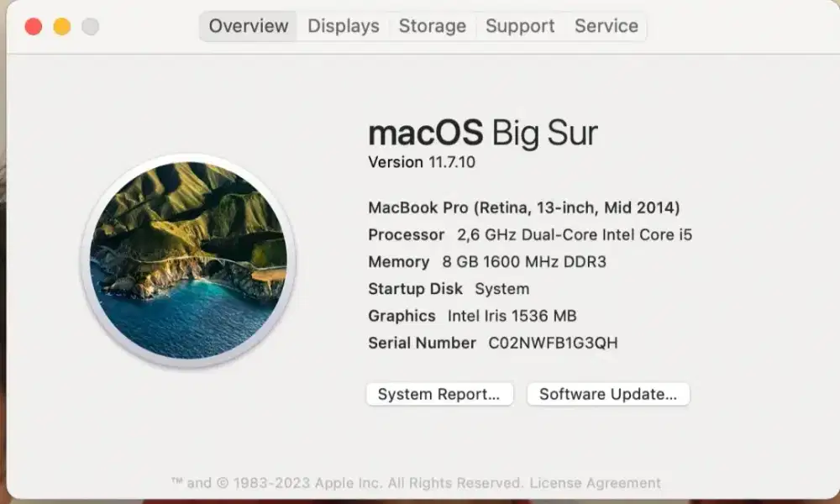Launch Software Update

pyautogui.click(x=607, y=394)
